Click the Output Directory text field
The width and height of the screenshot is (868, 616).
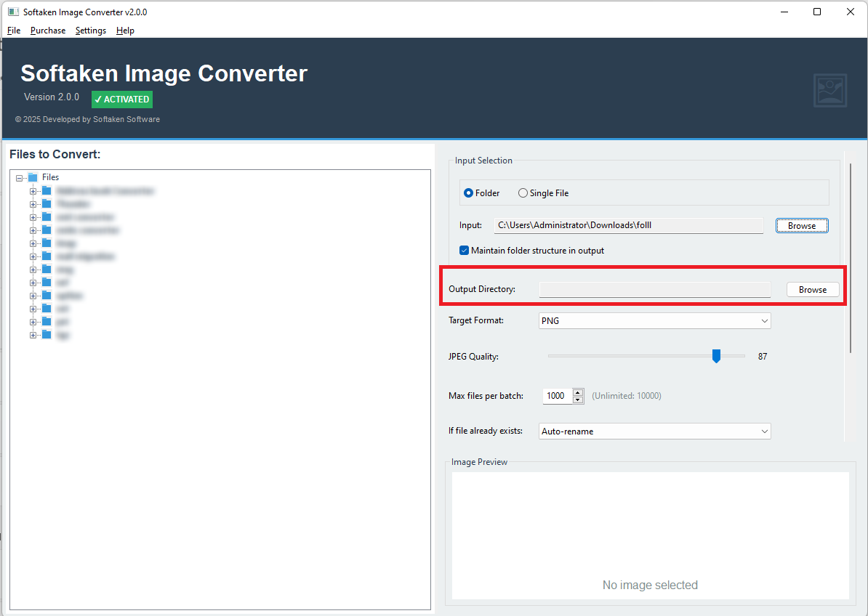pos(655,289)
